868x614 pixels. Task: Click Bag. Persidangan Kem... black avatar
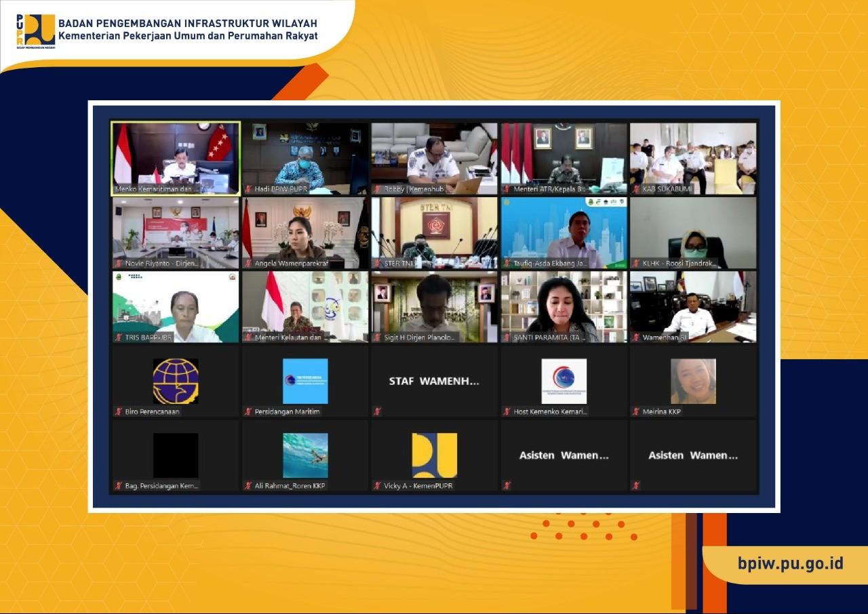click(176, 455)
